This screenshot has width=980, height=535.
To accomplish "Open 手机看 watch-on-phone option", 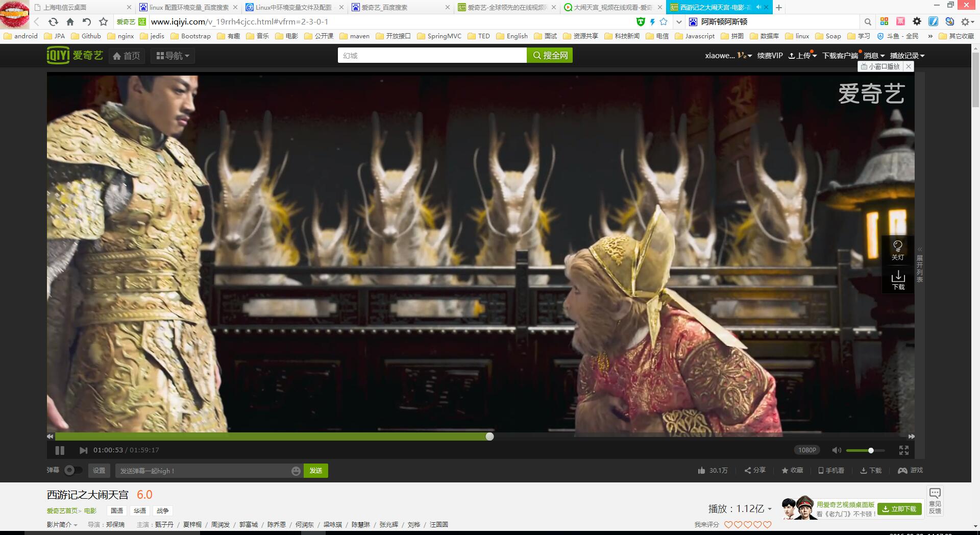I will click(831, 470).
